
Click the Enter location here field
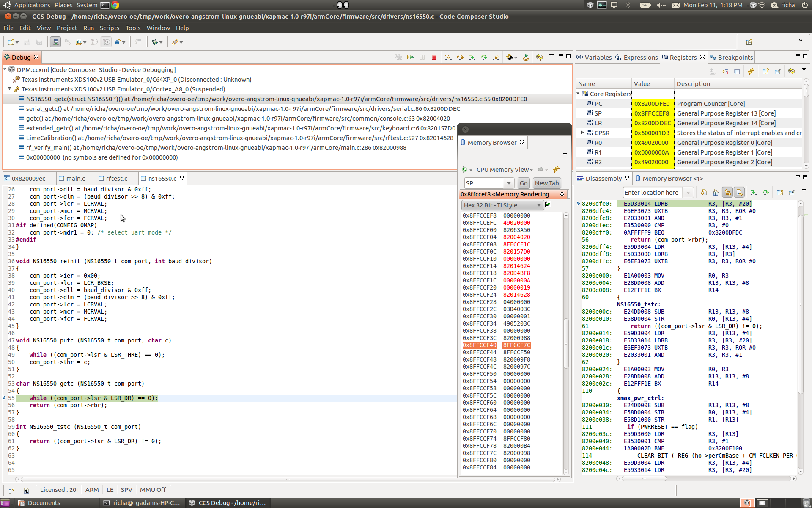[652, 193]
